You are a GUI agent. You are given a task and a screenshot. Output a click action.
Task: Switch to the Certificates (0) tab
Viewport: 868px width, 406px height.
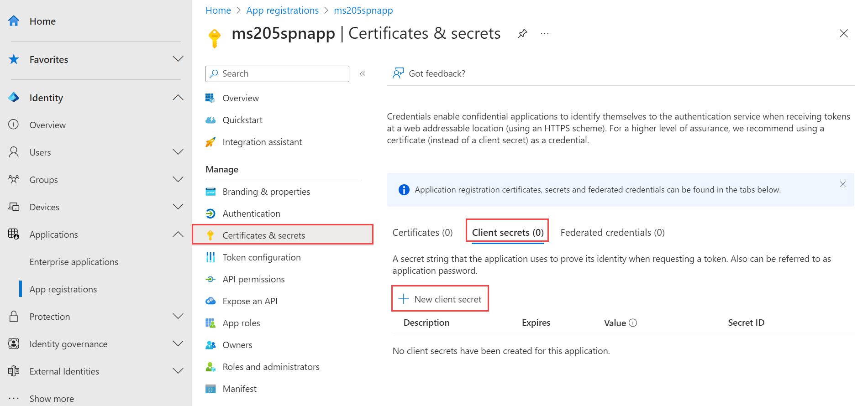pyautogui.click(x=422, y=233)
